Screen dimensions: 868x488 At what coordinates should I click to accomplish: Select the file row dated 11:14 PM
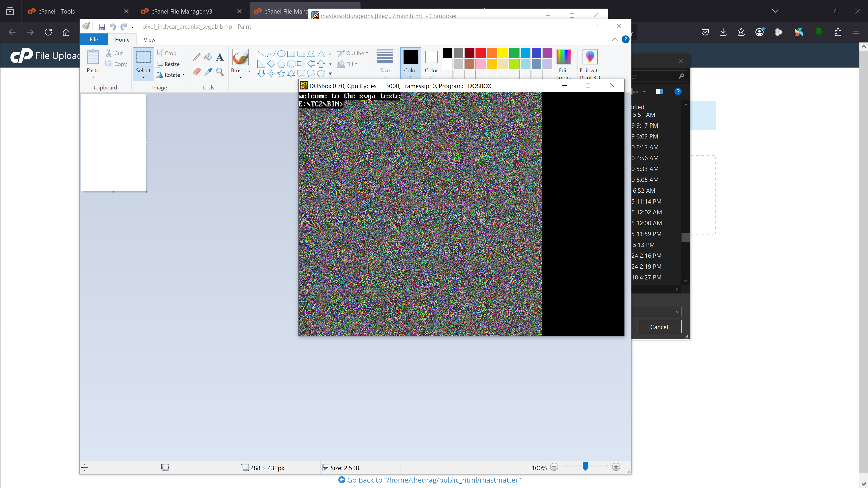pyautogui.click(x=656, y=201)
